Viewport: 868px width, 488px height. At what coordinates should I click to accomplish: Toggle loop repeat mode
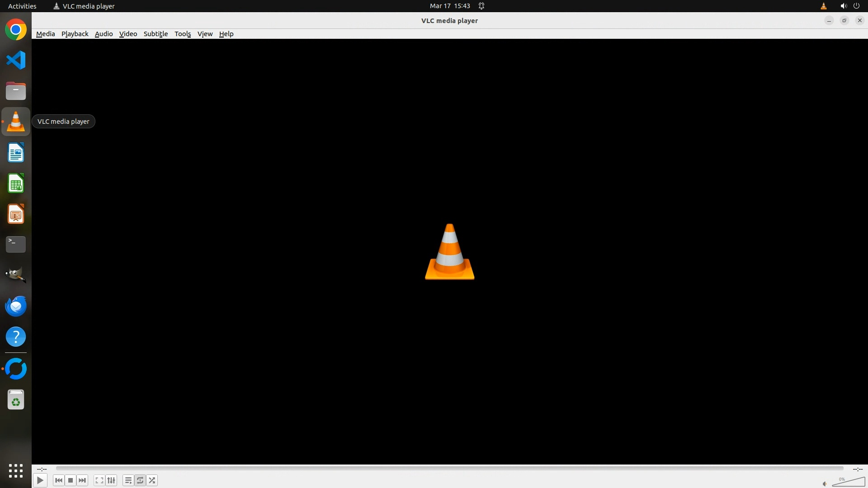(140, 480)
